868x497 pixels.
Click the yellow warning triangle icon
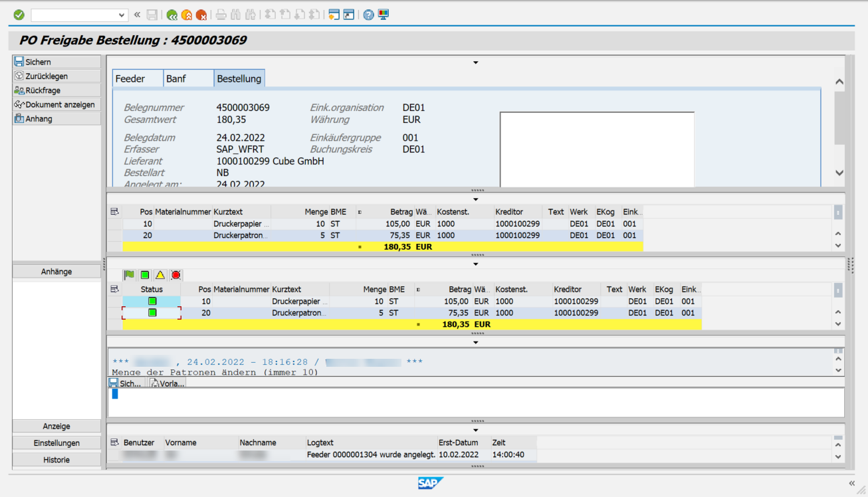pyautogui.click(x=160, y=274)
